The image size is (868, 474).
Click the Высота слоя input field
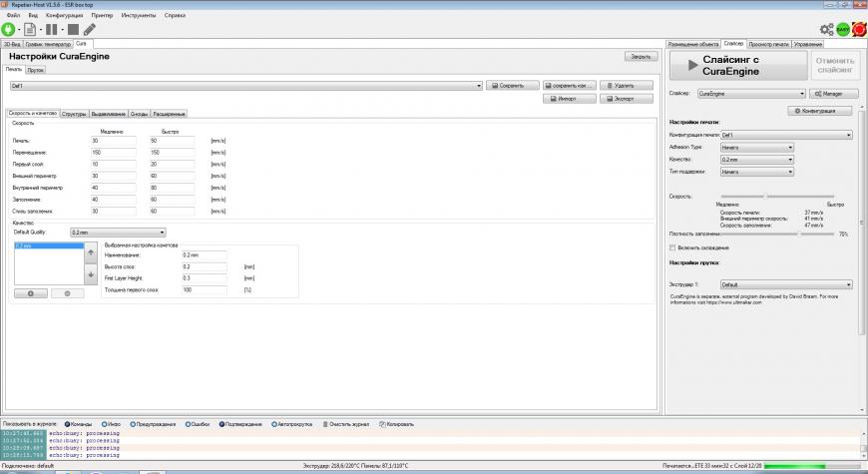(204, 266)
